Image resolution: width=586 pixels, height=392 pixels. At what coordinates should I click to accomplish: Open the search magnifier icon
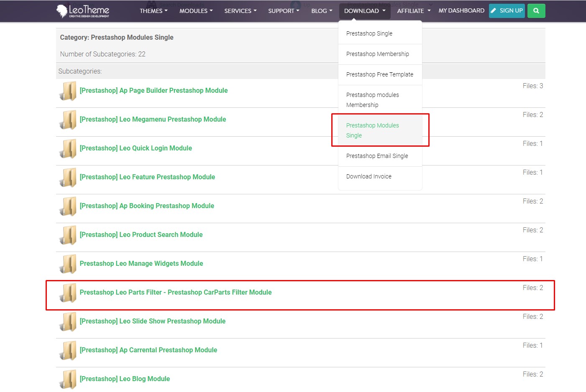coord(536,10)
